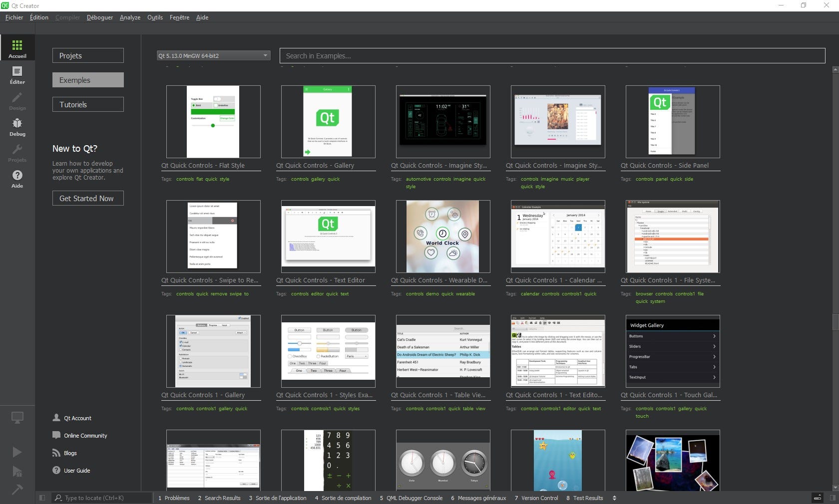Click the locator magnifier icon

click(58, 498)
